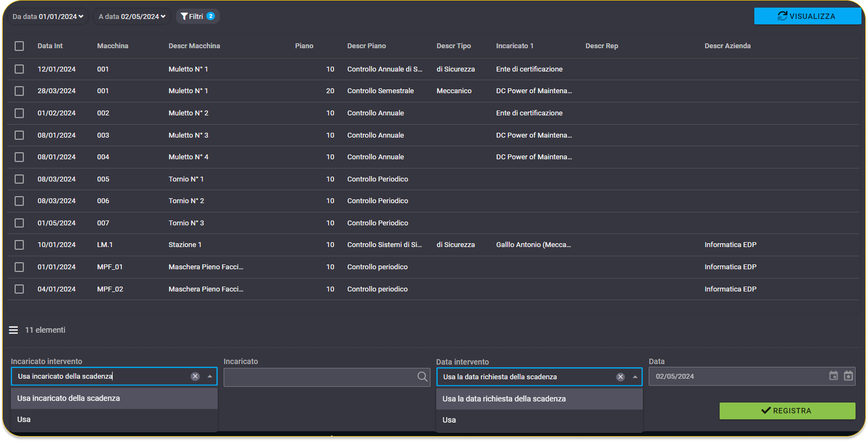Check the MPF_02 row checkbox
Image resolution: width=868 pixels, height=441 pixels.
click(x=19, y=289)
